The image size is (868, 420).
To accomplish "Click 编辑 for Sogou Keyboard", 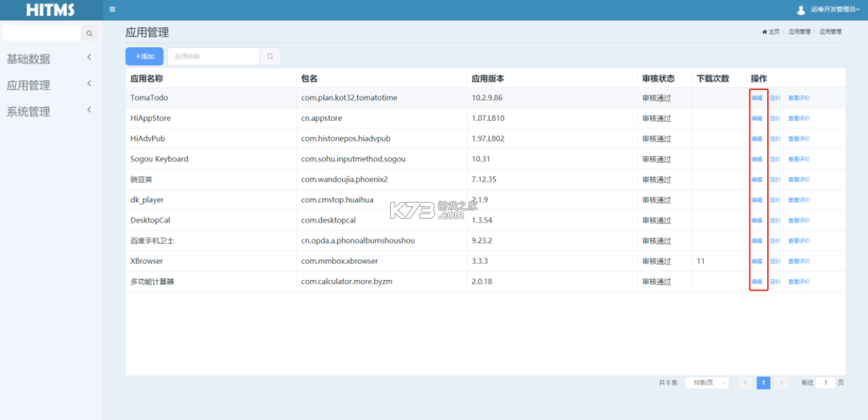I will tap(757, 159).
